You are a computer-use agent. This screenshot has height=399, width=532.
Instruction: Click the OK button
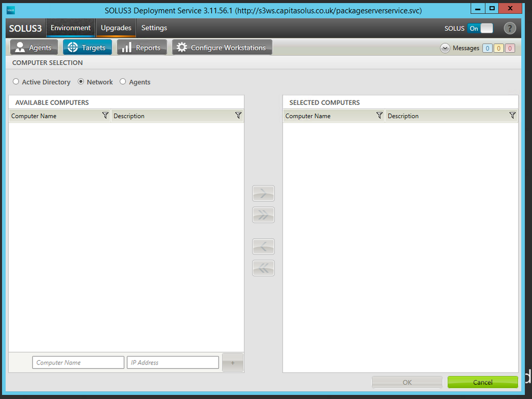click(407, 383)
